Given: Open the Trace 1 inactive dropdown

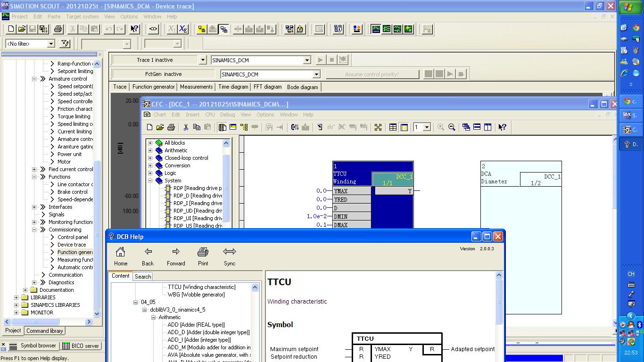Looking at the screenshot, I should pos(203,60).
